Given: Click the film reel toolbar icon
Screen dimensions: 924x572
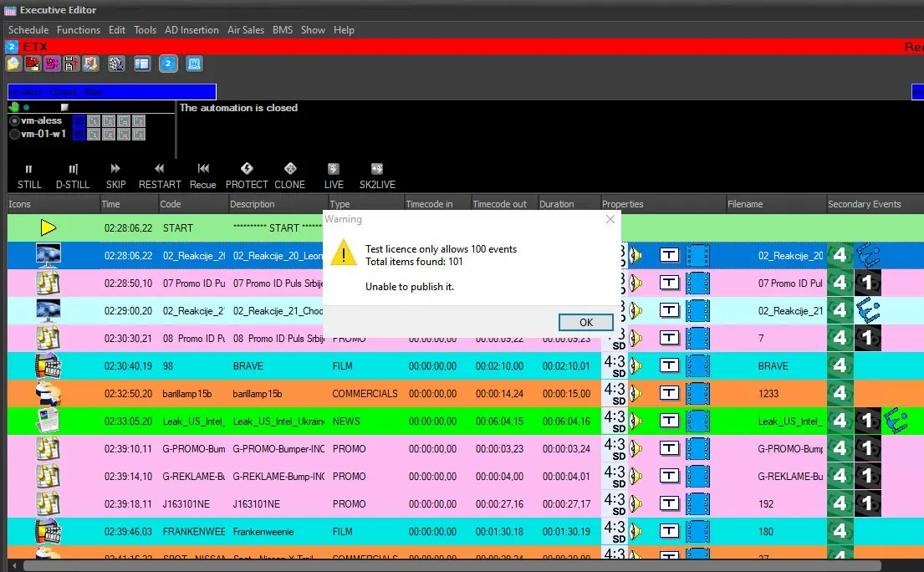Looking at the screenshot, I should tap(116, 64).
